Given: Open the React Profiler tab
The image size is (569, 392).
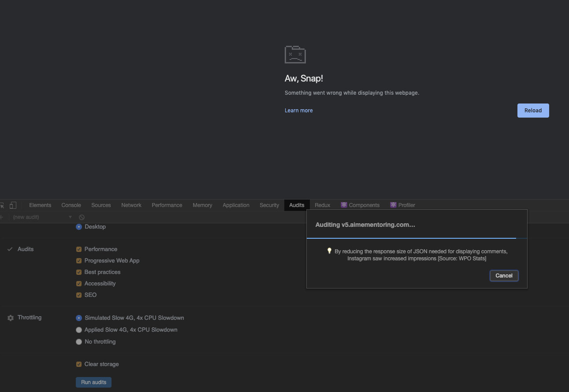Looking at the screenshot, I should pyautogui.click(x=403, y=205).
